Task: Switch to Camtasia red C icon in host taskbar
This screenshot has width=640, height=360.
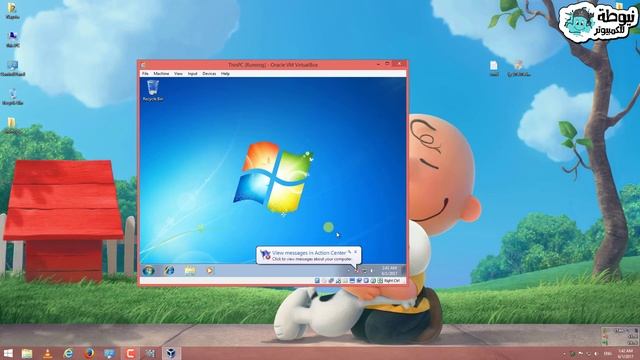Action: click(130, 353)
